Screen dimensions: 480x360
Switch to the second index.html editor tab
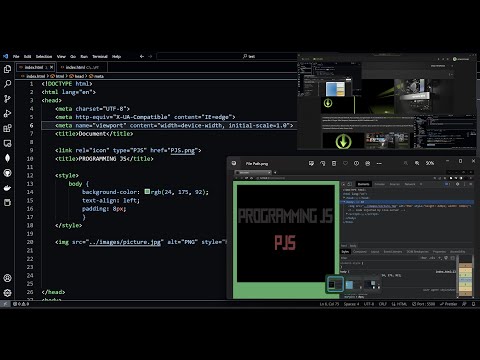(x=82, y=67)
